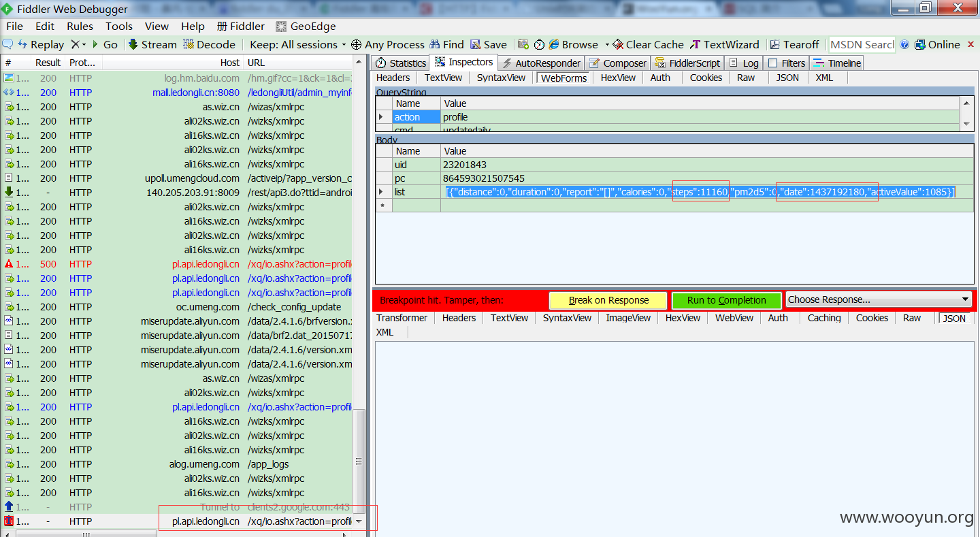Sort sessions by the Result column header
Image resolution: width=980 pixels, height=537 pixels.
pos(48,63)
